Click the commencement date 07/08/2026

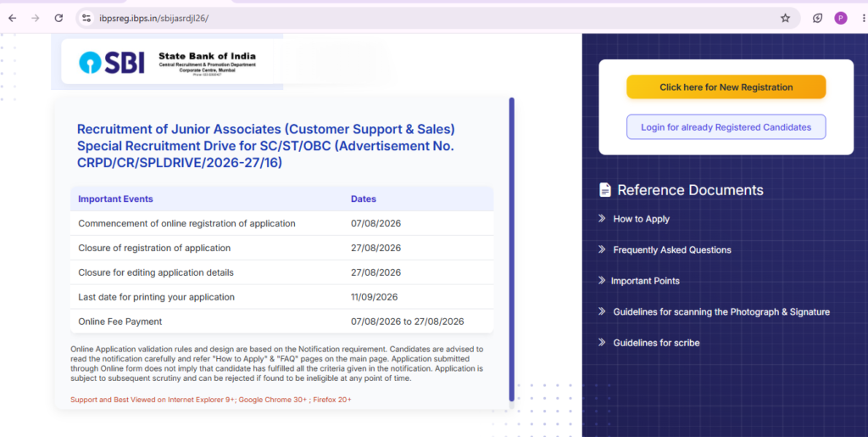tap(376, 223)
